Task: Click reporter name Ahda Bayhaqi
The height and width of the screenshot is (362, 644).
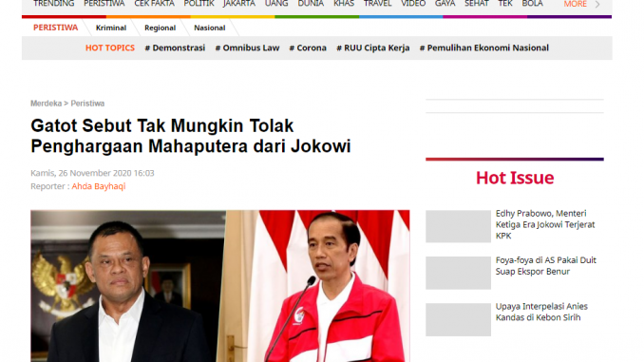Action: (x=99, y=186)
